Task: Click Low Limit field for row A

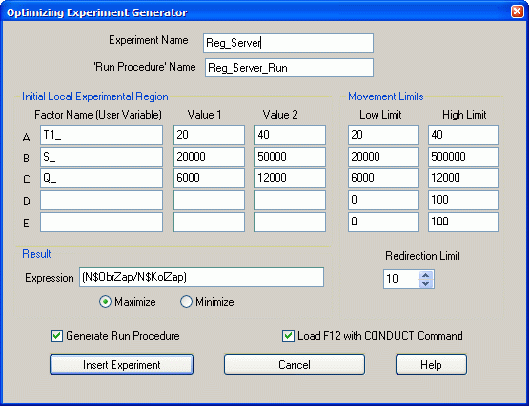Action: coord(384,135)
